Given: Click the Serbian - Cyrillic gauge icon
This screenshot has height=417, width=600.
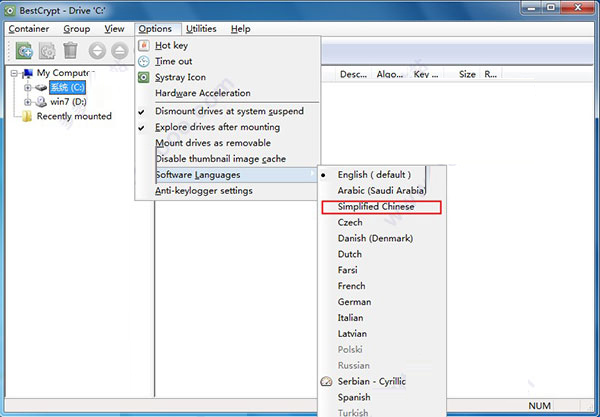Looking at the screenshot, I should pos(326,381).
